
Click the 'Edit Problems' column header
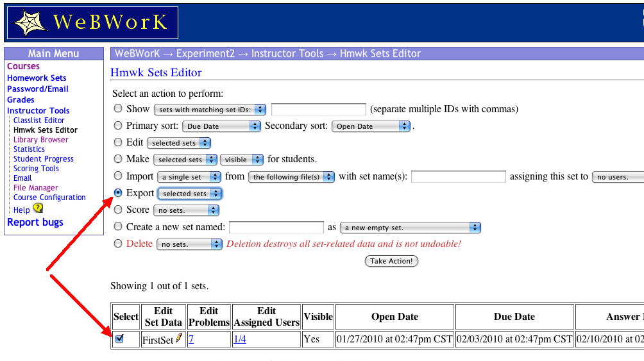coord(208,317)
